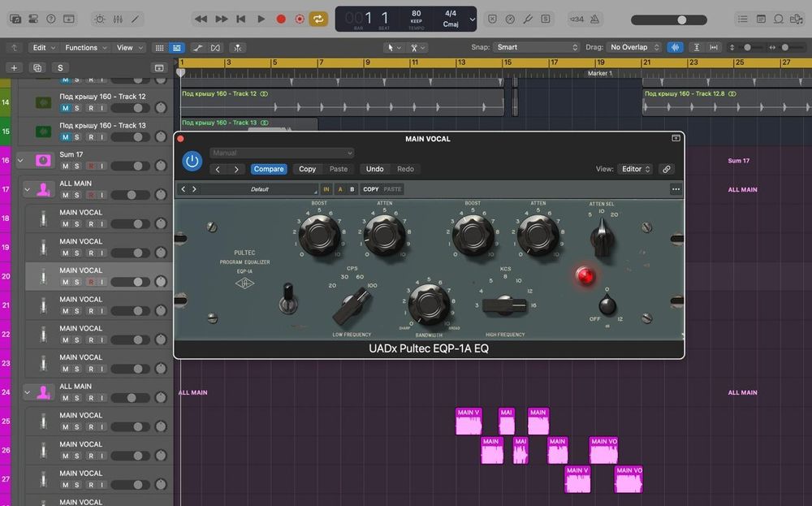
Task: Click the master volume slider
Action: click(680, 19)
